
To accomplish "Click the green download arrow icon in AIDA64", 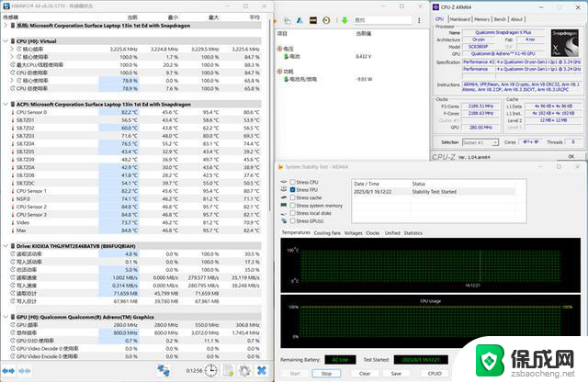I will click(345, 20).
